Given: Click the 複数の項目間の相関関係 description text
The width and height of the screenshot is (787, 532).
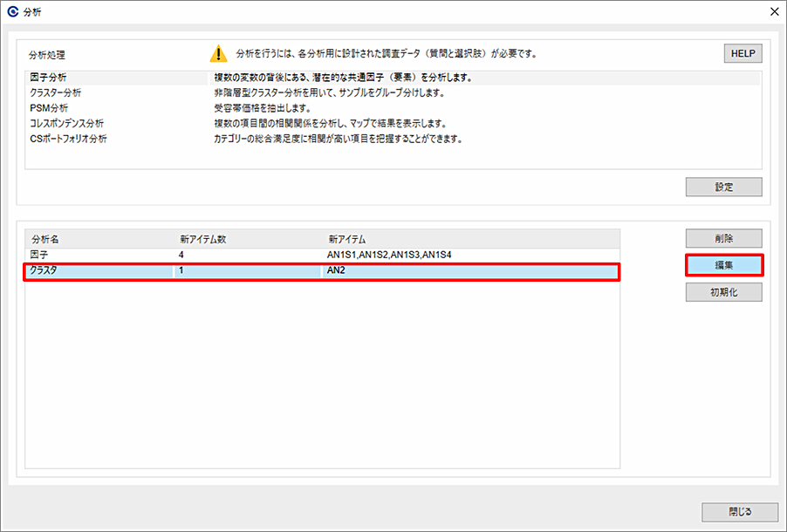Looking at the screenshot, I should click(331, 123).
